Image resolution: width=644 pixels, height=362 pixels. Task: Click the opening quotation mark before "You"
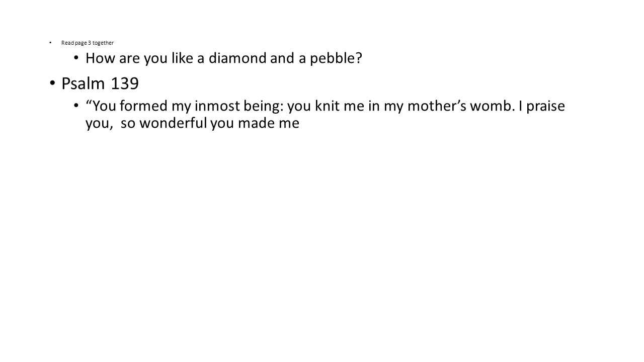89,103
